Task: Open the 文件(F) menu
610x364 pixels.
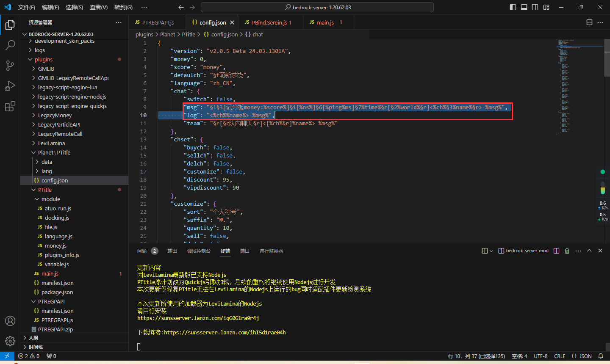Action: pyautogui.click(x=27, y=7)
